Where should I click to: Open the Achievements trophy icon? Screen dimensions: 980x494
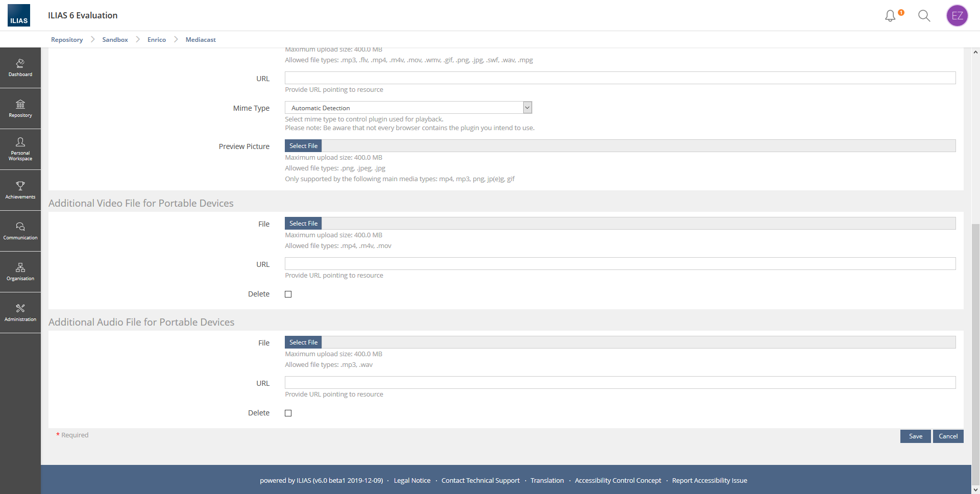click(20, 190)
